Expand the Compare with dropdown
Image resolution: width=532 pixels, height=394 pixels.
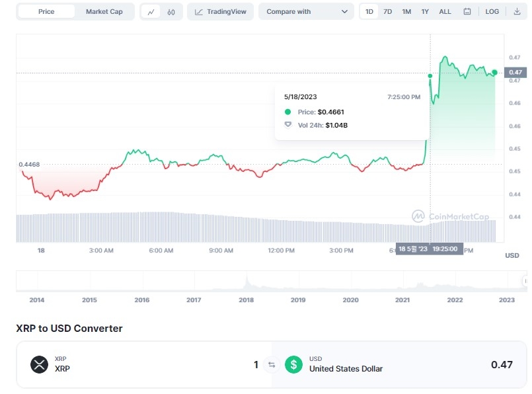click(x=306, y=11)
